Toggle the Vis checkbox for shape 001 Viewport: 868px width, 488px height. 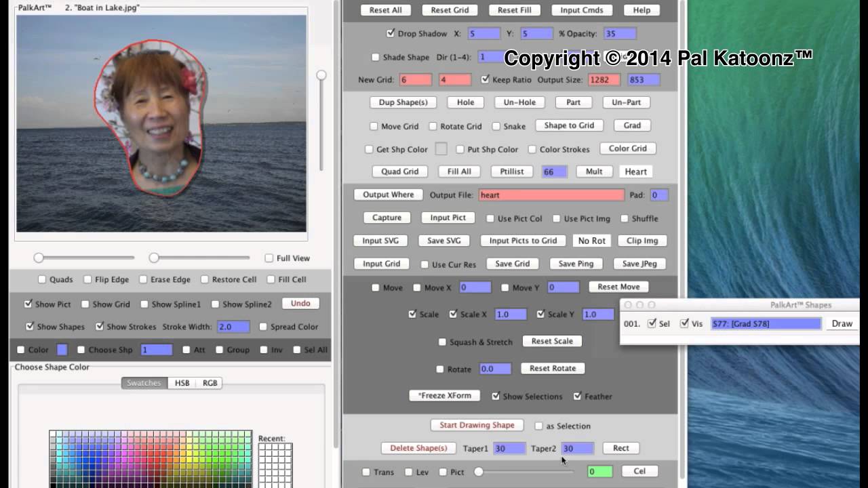pyautogui.click(x=684, y=323)
